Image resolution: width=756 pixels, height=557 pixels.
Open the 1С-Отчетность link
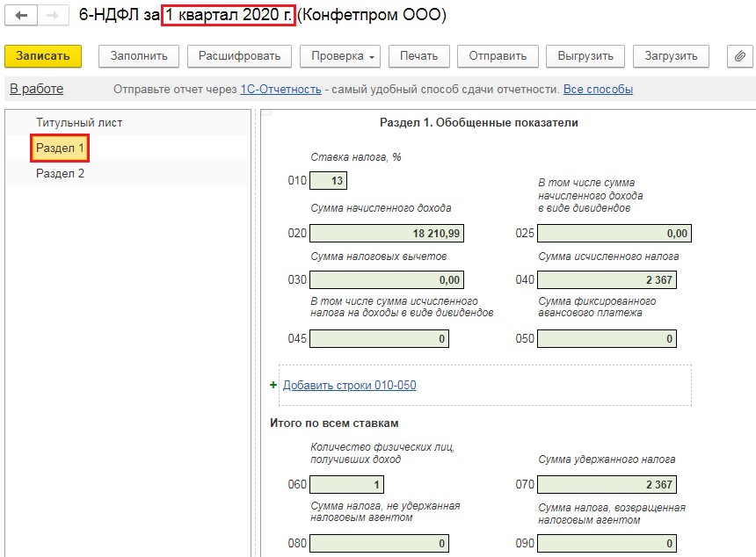tap(280, 89)
